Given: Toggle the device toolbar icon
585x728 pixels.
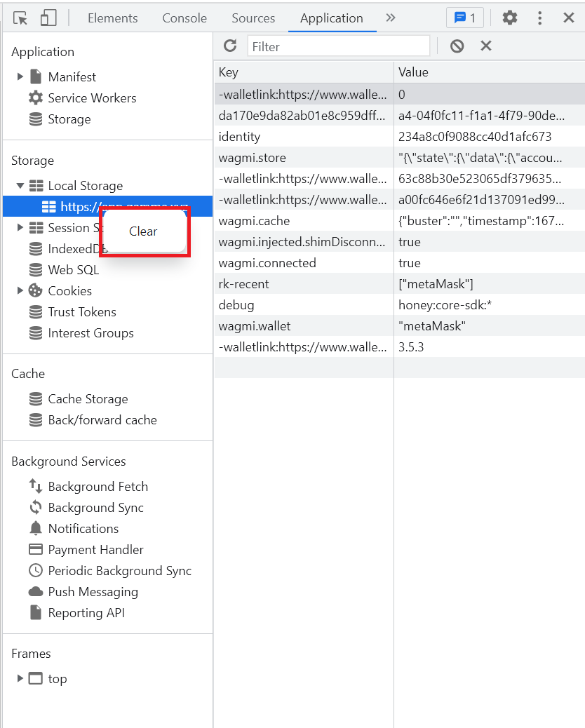Looking at the screenshot, I should pyautogui.click(x=48, y=18).
